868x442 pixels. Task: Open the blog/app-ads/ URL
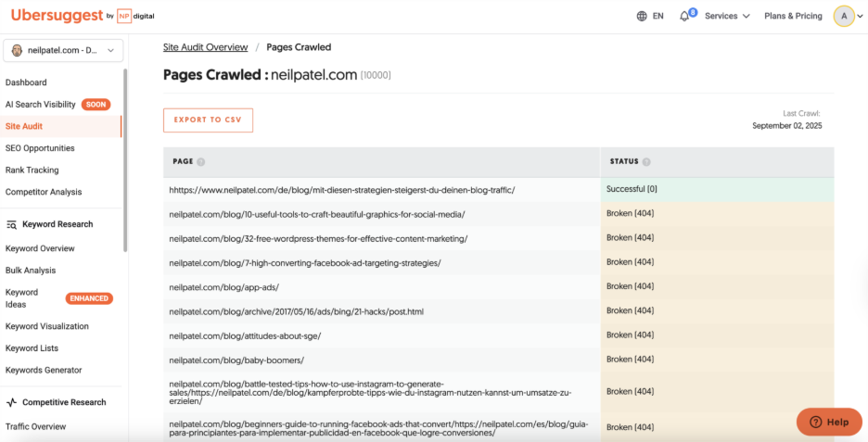pyautogui.click(x=224, y=287)
